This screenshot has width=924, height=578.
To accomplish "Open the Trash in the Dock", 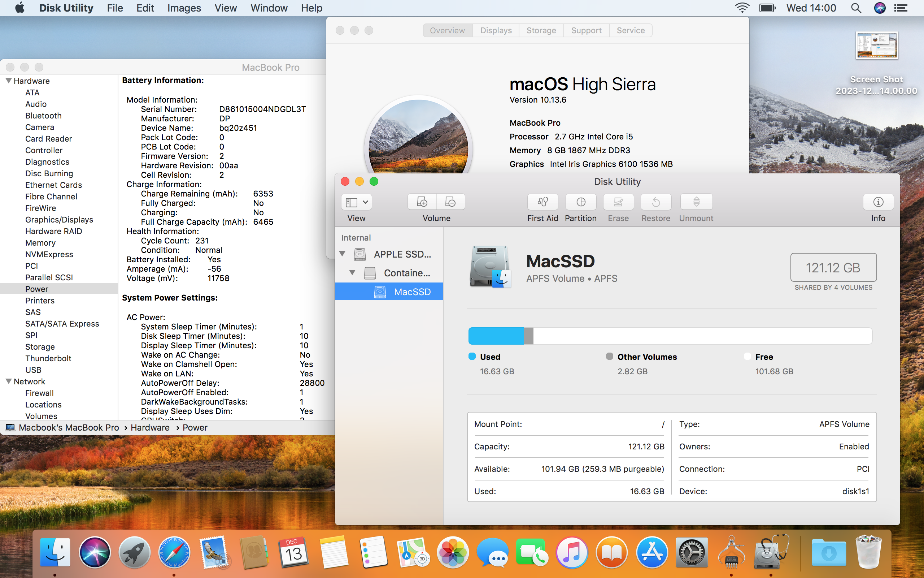I will coord(869,552).
